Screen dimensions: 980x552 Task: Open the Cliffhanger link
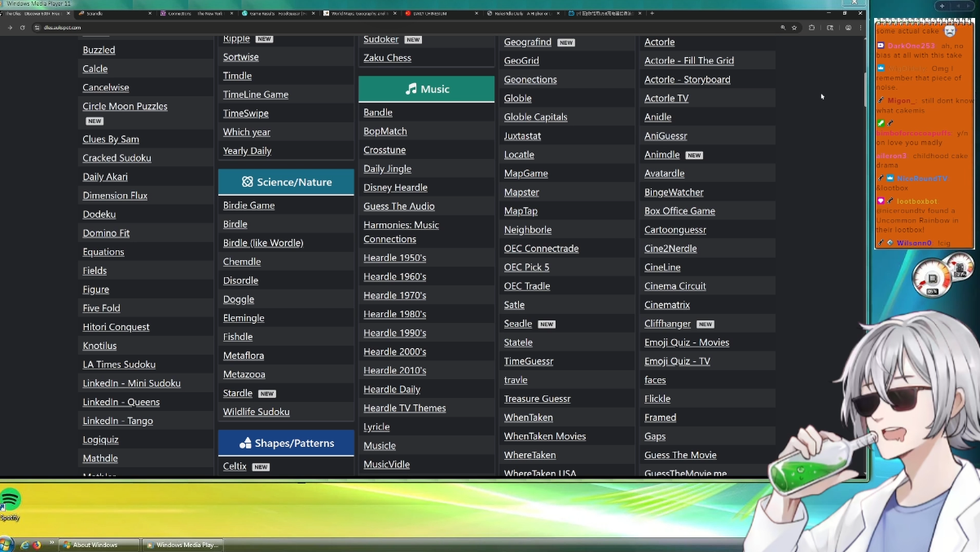[667, 324]
